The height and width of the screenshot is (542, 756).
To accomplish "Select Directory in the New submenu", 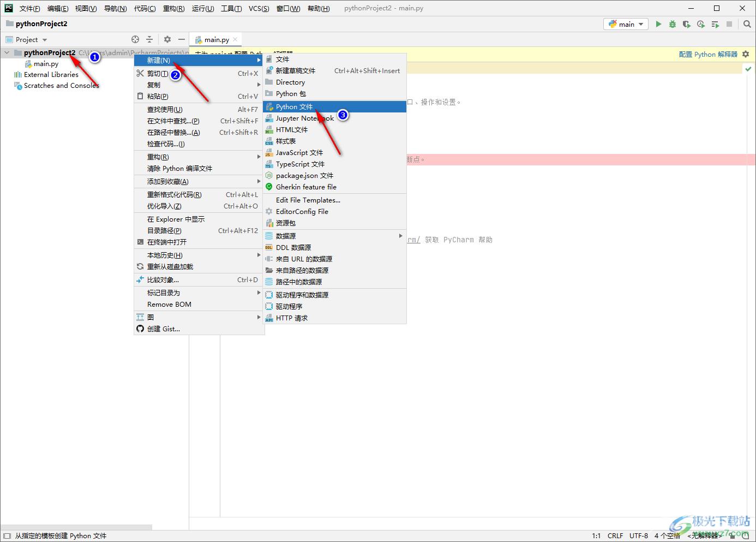I will pos(335,82).
